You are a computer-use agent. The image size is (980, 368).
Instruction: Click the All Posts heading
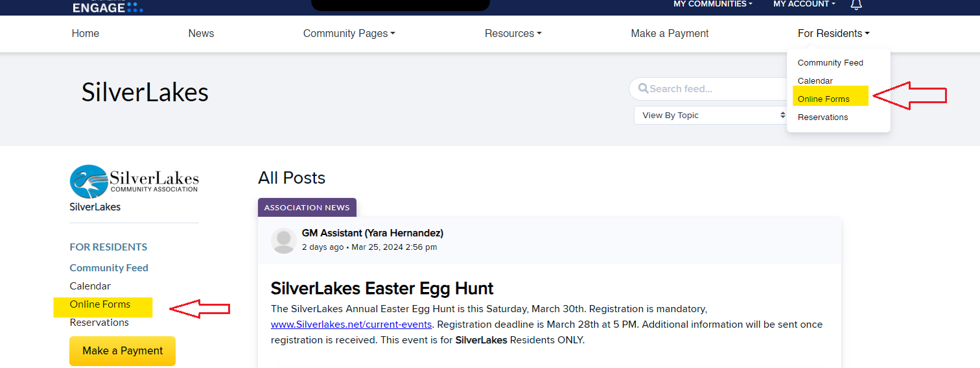pyautogui.click(x=292, y=178)
